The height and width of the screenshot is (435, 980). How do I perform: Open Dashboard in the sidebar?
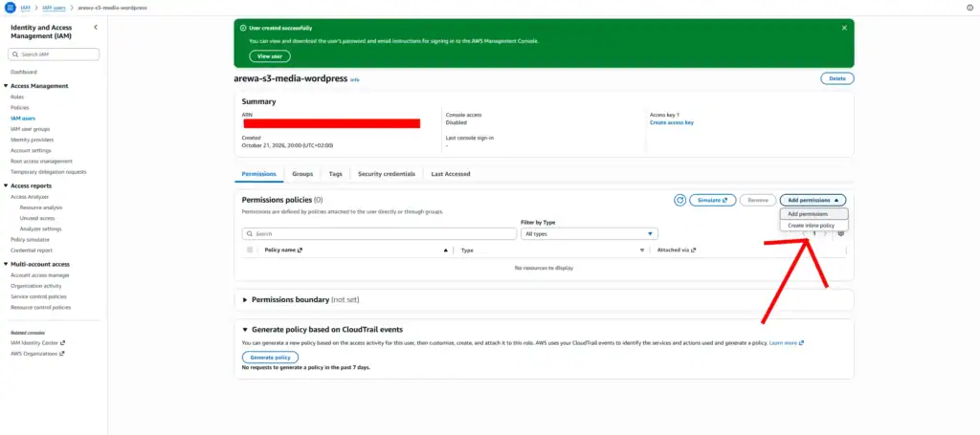pos(24,73)
